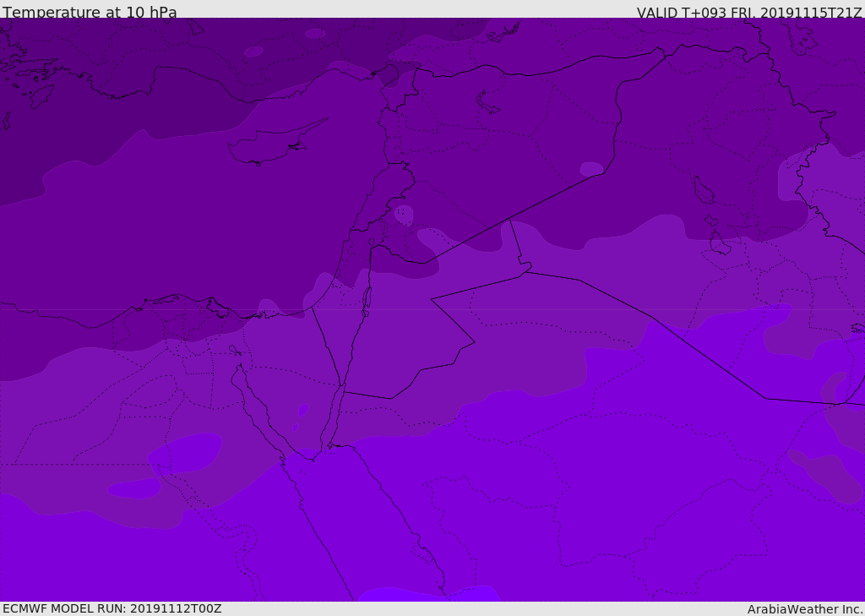Click the small light patch near northern Iraq
The image size is (865, 616).
click(x=591, y=169)
